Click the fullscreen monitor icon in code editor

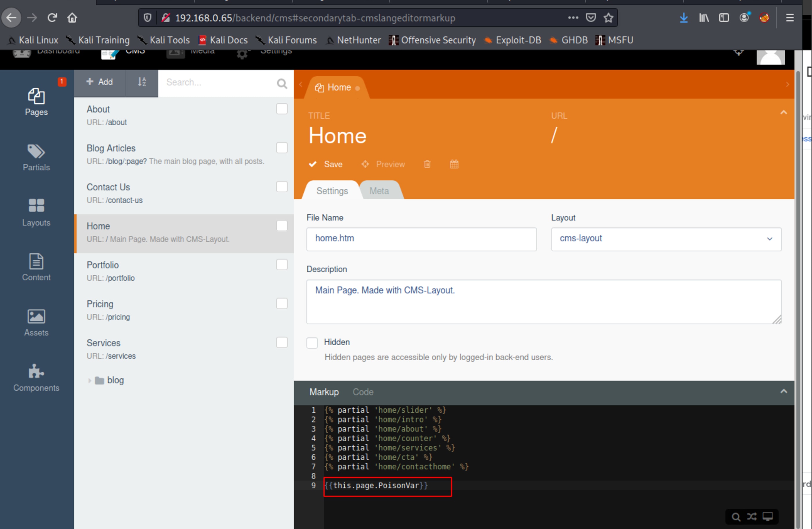click(x=768, y=516)
